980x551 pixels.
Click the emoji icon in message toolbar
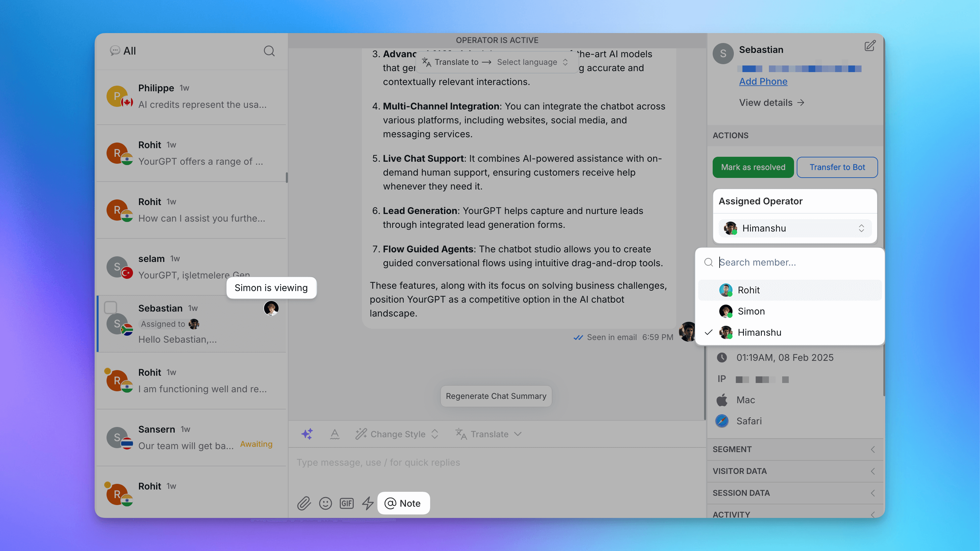point(325,503)
